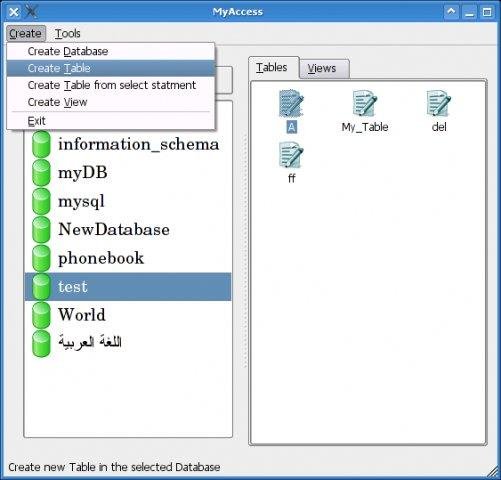Choose Create Table menu entry

(x=111, y=68)
